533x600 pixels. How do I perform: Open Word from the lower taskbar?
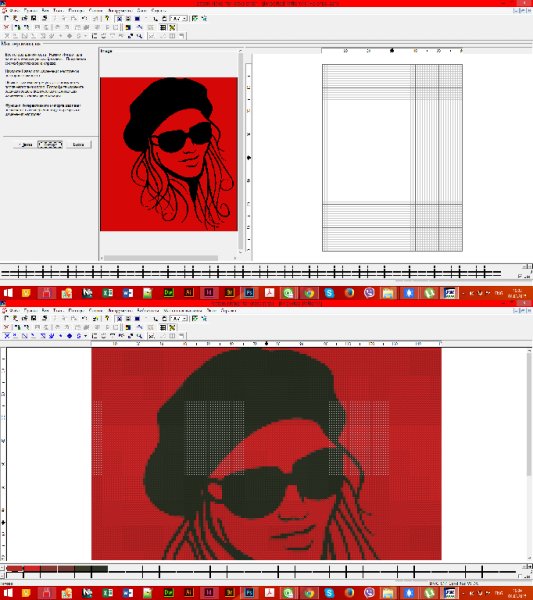[x=128, y=593]
